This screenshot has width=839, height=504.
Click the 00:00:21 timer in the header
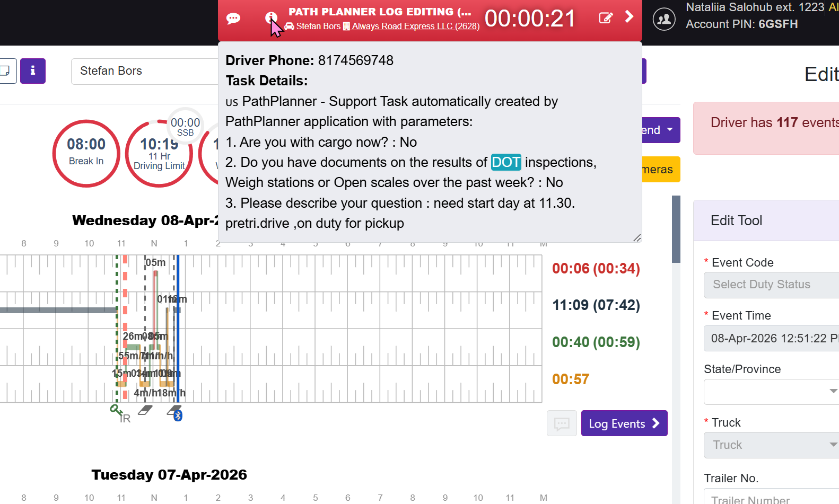(x=530, y=19)
